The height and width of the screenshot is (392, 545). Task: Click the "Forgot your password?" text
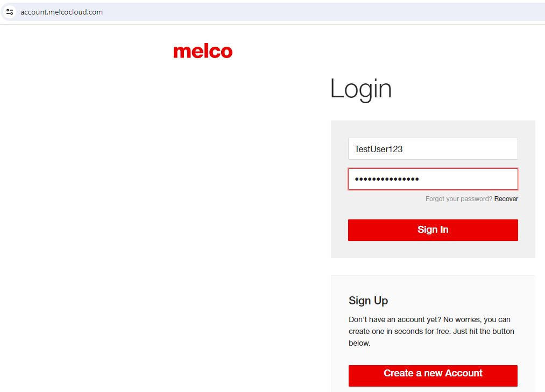[458, 199]
